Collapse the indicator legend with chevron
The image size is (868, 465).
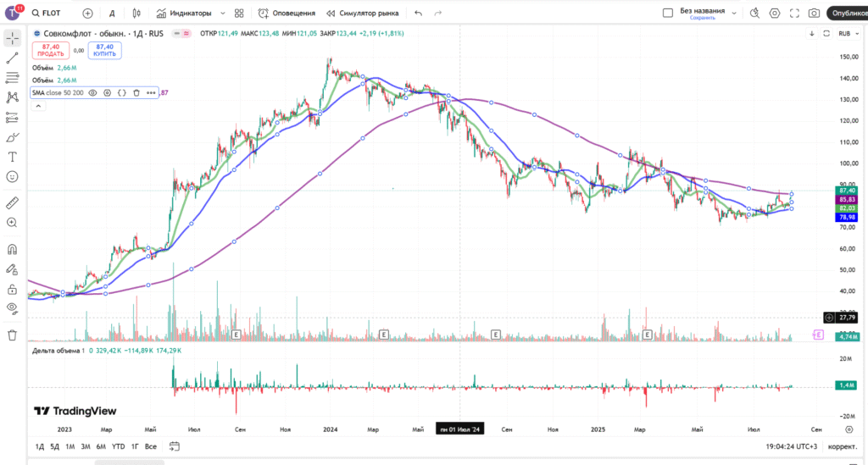tap(38, 106)
